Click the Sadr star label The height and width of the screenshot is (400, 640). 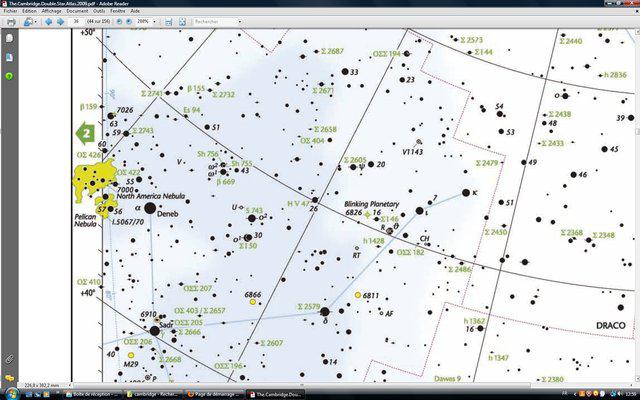click(x=166, y=325)
